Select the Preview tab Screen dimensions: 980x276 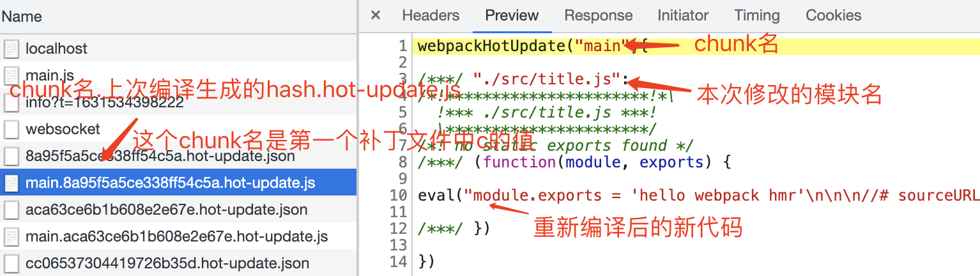click(x=512, y=15)
